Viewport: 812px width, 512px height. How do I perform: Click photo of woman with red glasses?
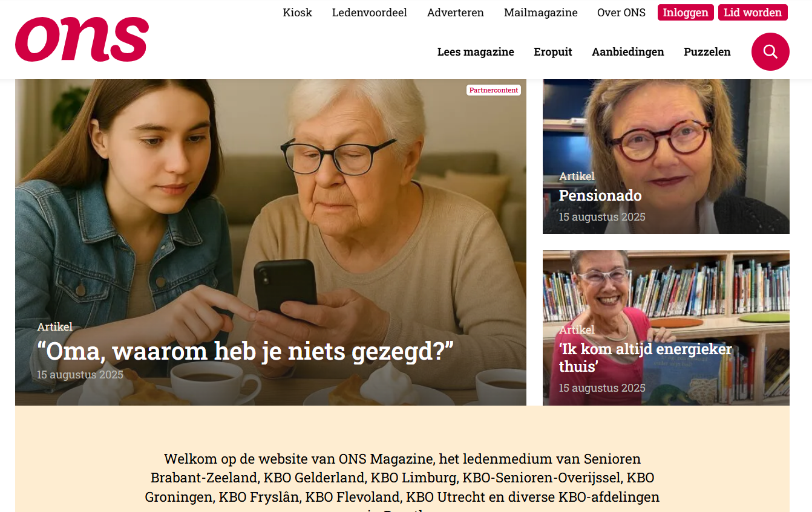pos(666,157)
